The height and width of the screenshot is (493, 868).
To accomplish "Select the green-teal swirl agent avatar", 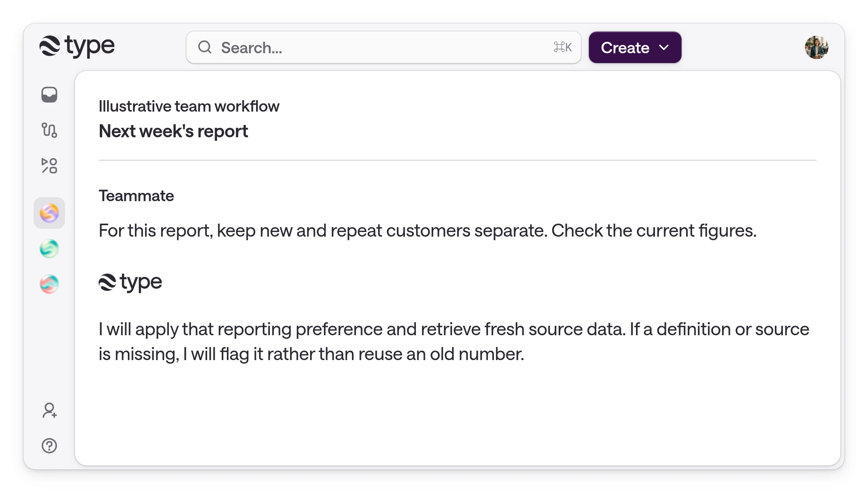I will coord(49,248).
